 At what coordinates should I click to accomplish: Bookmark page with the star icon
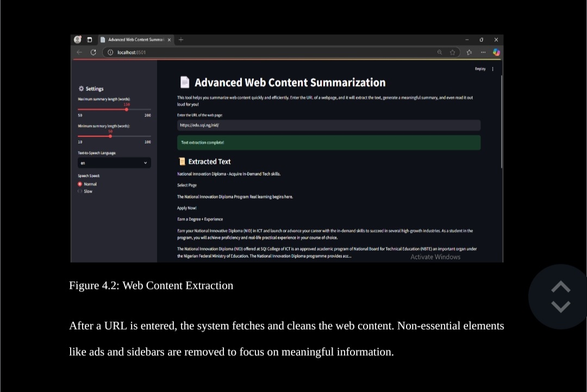(452, 52)
